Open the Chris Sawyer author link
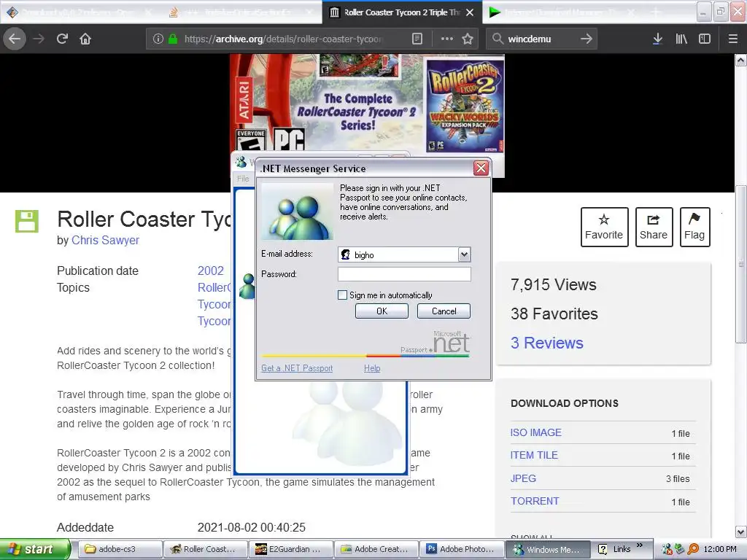Image resolution: width=747 pixels, height=560 pixels. click(105, 240)
